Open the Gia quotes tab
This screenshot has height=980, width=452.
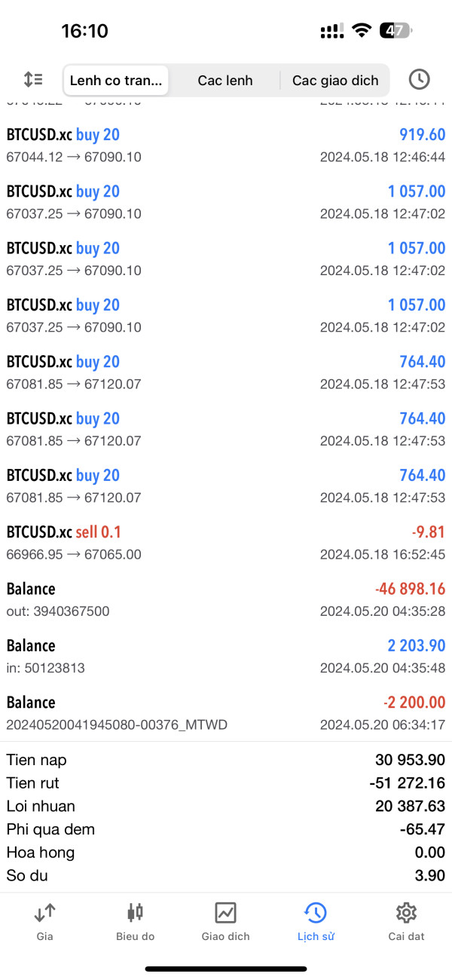tap(44, 922)
